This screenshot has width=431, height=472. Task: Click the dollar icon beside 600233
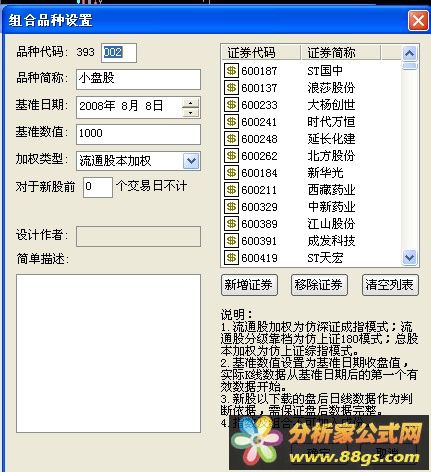click(231, 105)
